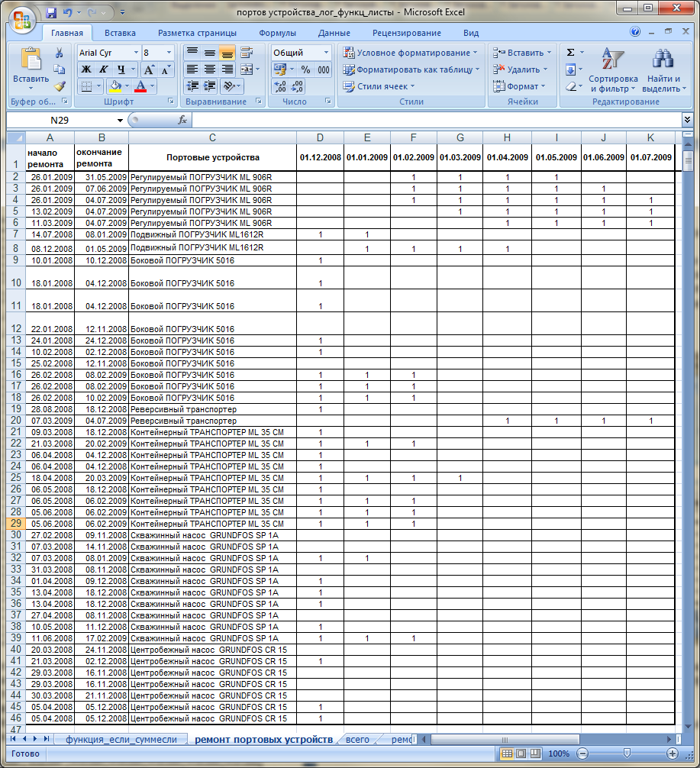The image size is (700, 768).
Task: Click the Office Button logo
Action: pyautogui.click(x=23, y=21)
